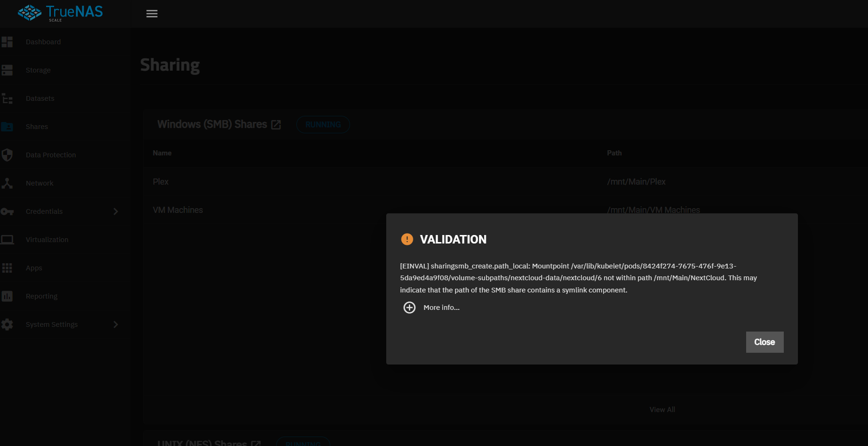The height and width of the screenshot is (446, 868).
Task: Click View All in SMB shares
Action: tap(662, 410)
